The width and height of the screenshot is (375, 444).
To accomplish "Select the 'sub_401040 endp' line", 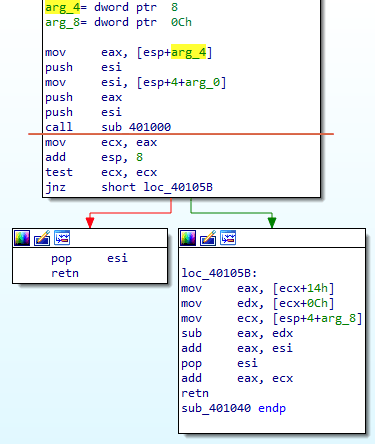I will click(x=233, y=408).
